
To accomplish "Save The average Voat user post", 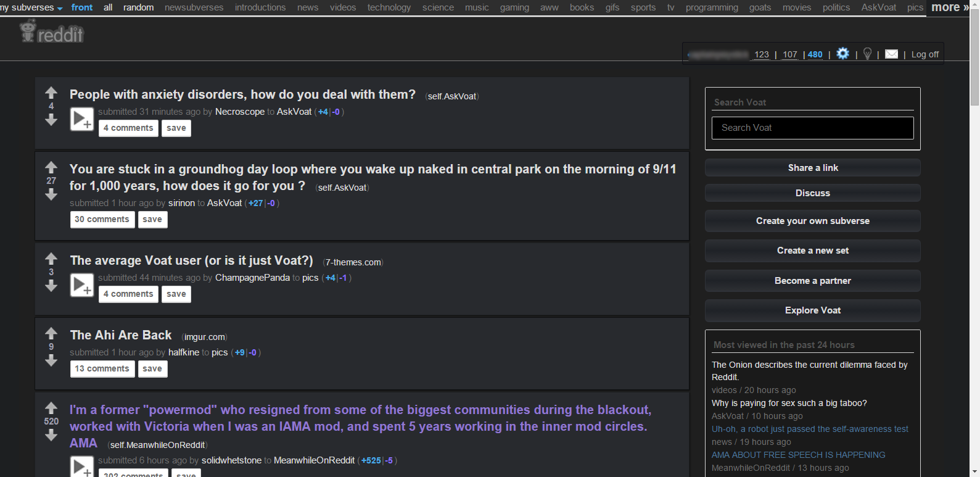I will point(176,294).
